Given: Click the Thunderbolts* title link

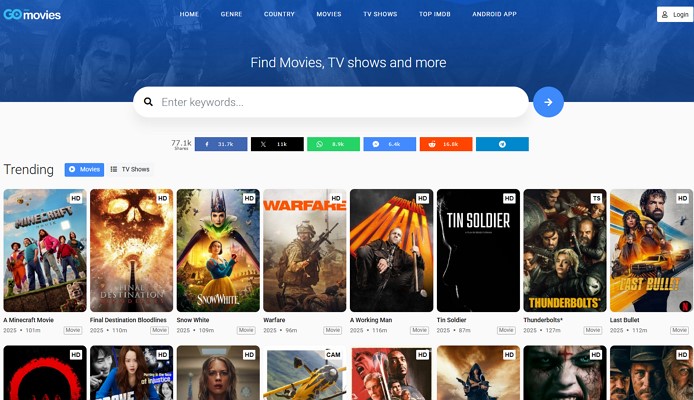Looking at the screenshot, I should 543,320.
